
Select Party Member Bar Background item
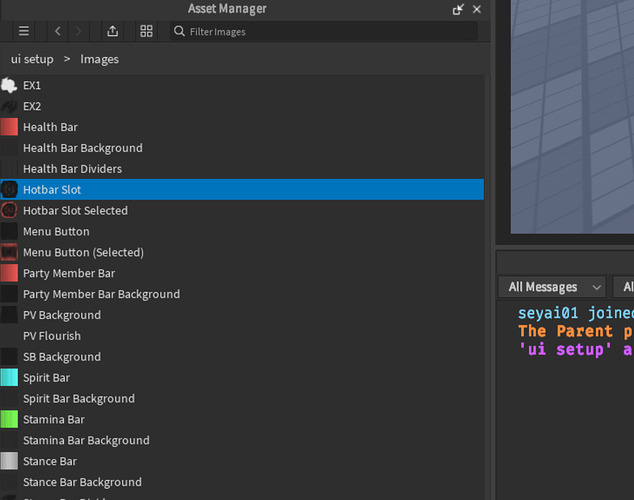(x=101, y=295)
